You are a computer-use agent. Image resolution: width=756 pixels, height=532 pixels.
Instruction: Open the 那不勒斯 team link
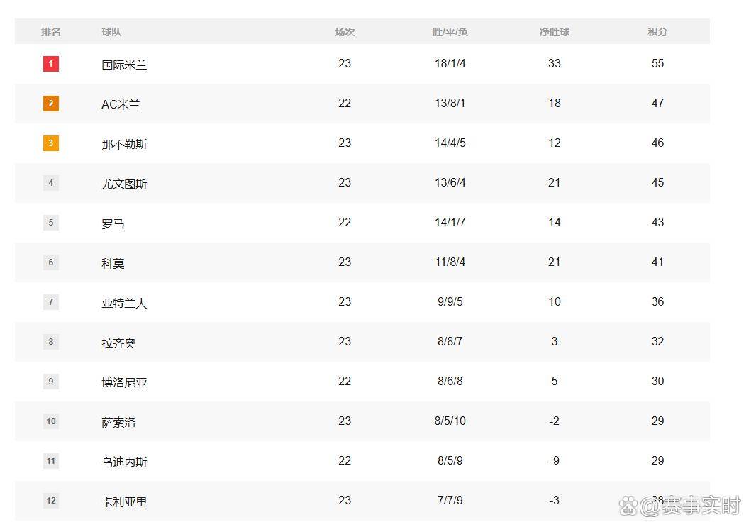(124, 144)
